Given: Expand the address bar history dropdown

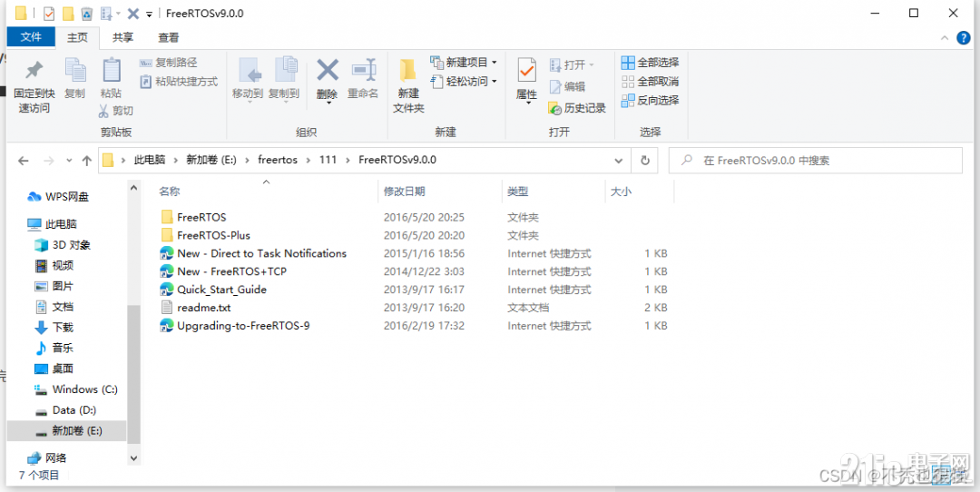Looking at the screenshot, I should coord(619,161).
